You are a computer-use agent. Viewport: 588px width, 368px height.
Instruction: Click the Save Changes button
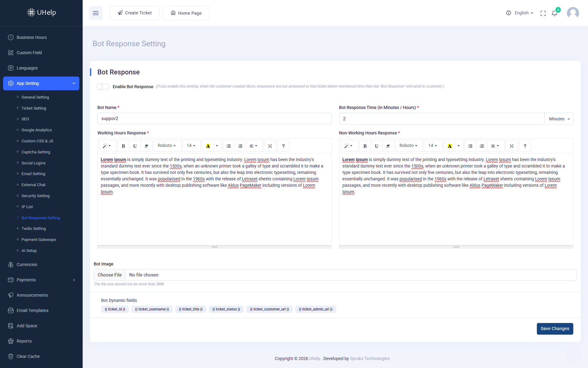point(555,329)
